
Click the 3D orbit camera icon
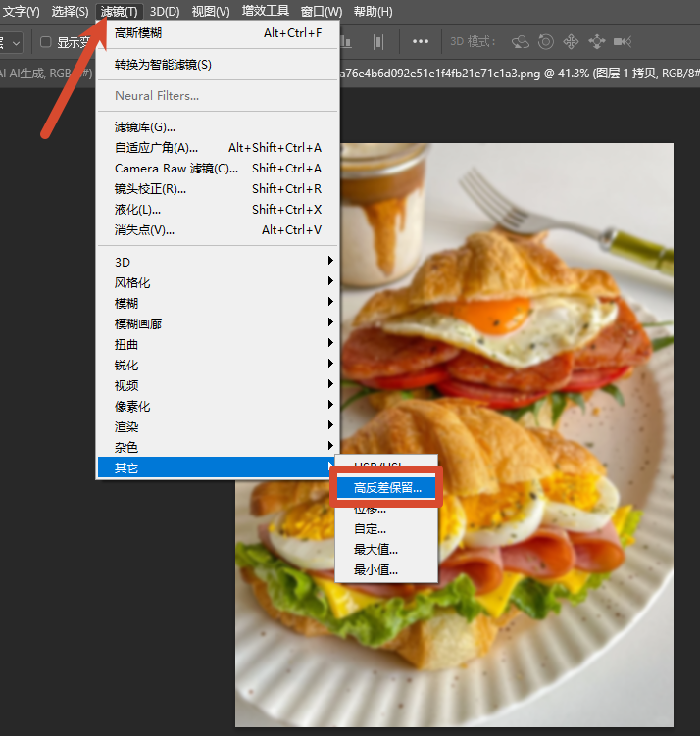point(521,42)
